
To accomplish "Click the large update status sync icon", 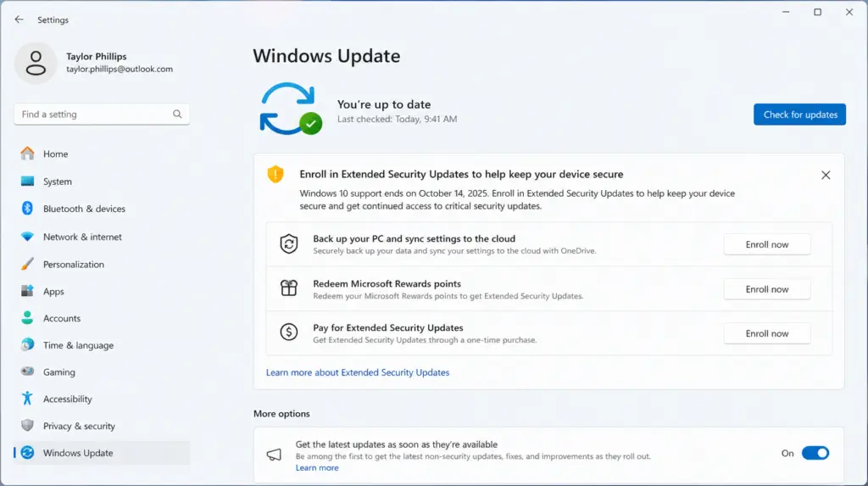I will click(x=290, y=109).
